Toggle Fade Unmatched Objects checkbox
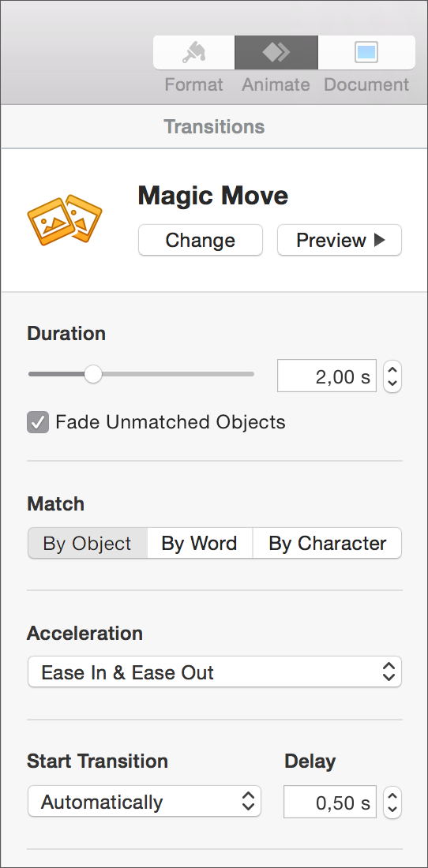Screen dimensions: 428x868 [38, 422]
